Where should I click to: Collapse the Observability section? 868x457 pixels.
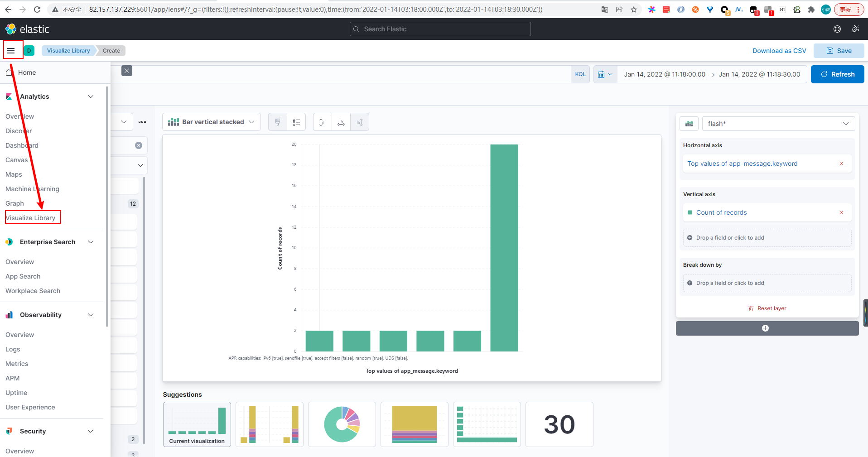(x=91, y=315)
